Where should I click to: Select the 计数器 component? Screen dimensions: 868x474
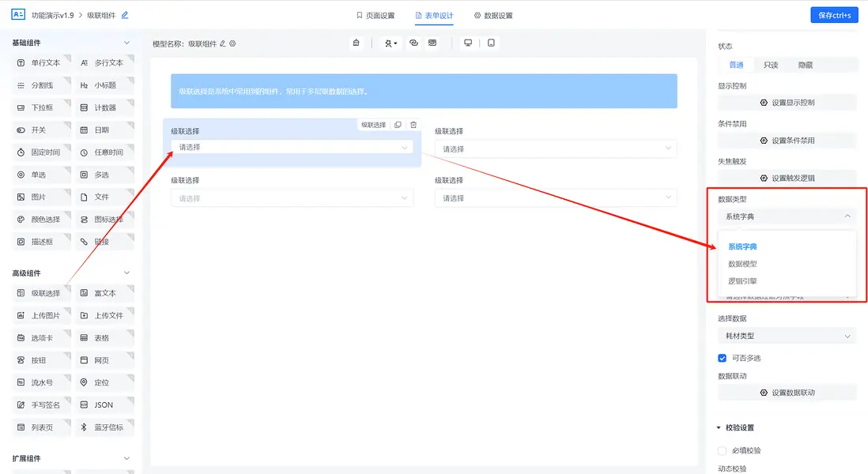click(x=104, y=107)
